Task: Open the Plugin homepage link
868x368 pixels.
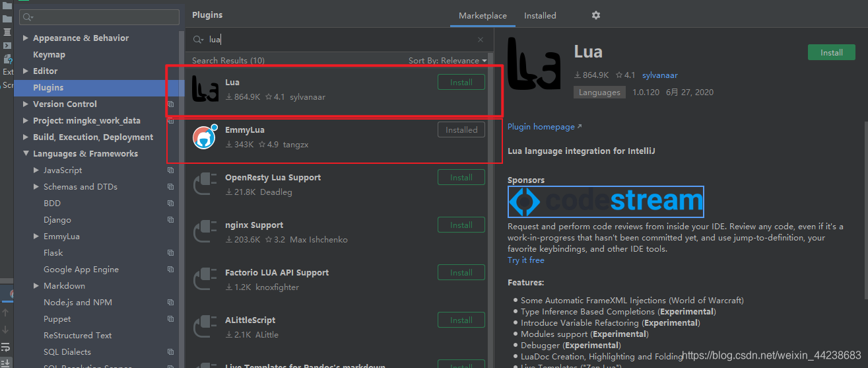Action: (545, 127)
